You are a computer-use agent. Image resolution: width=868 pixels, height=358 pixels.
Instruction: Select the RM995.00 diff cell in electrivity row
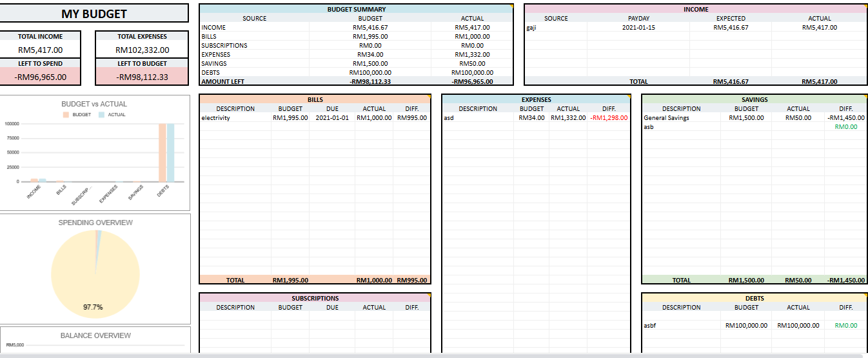tap(412, 118)
